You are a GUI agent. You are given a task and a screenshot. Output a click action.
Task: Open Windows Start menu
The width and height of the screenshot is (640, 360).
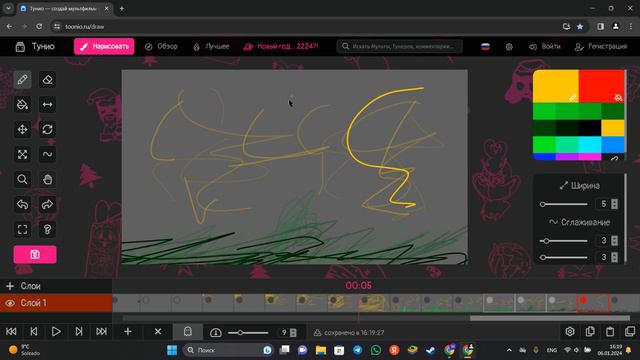172,350
